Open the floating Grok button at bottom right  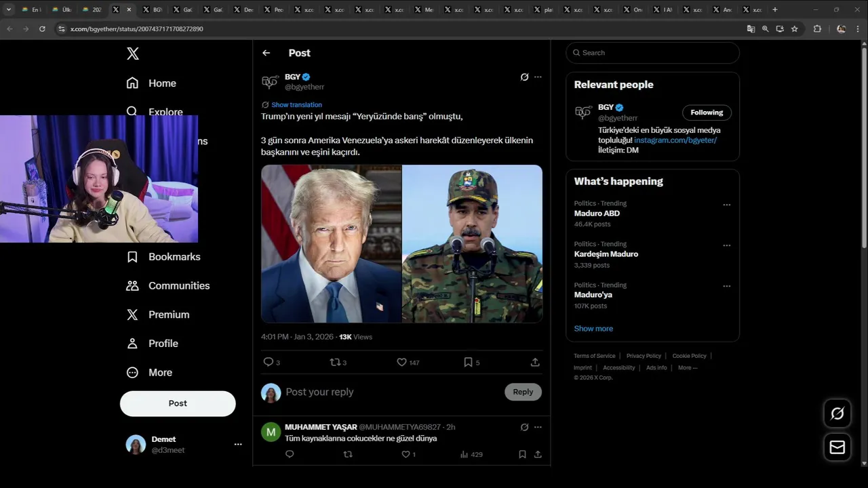click(x=837, y=413)
